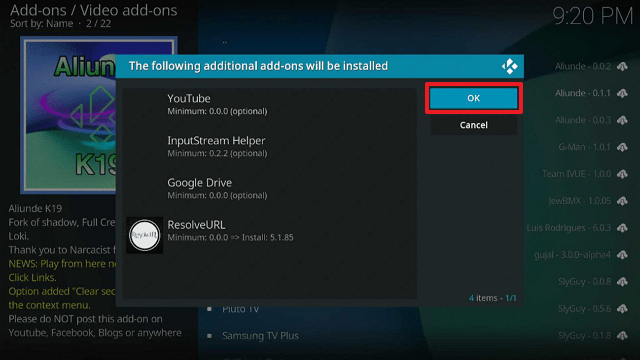
Task: Click the ResolveURL add-on icon
Action: [x=144, y=235]
